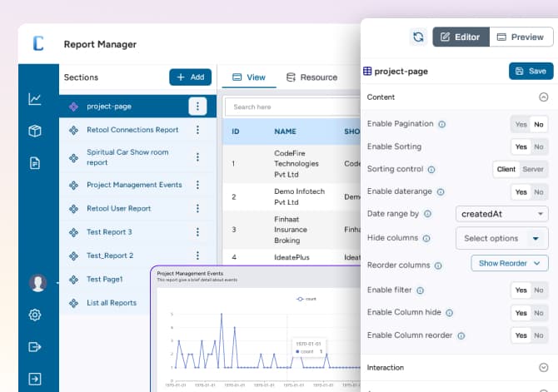Click the refresh icon beside Editor

tap(418, 37)
